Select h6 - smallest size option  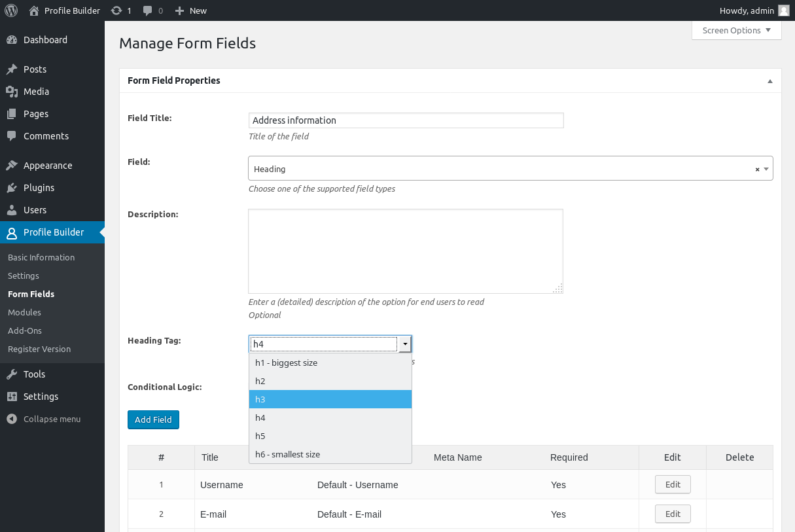point(330,454)
